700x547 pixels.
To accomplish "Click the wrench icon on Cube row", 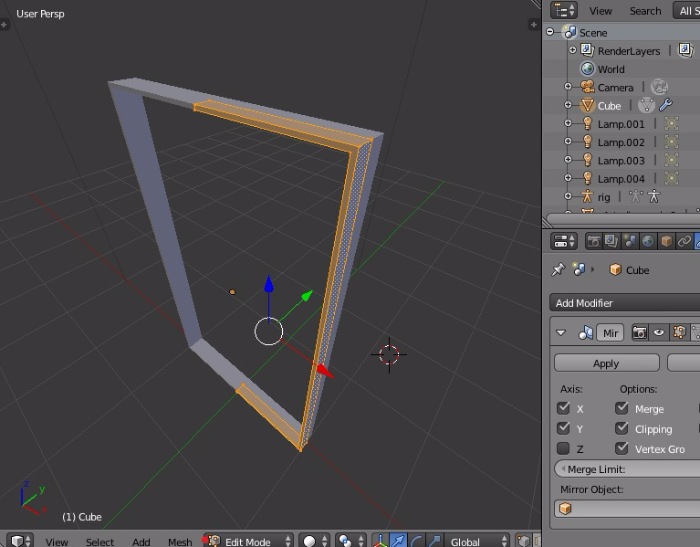I will 665,105.
